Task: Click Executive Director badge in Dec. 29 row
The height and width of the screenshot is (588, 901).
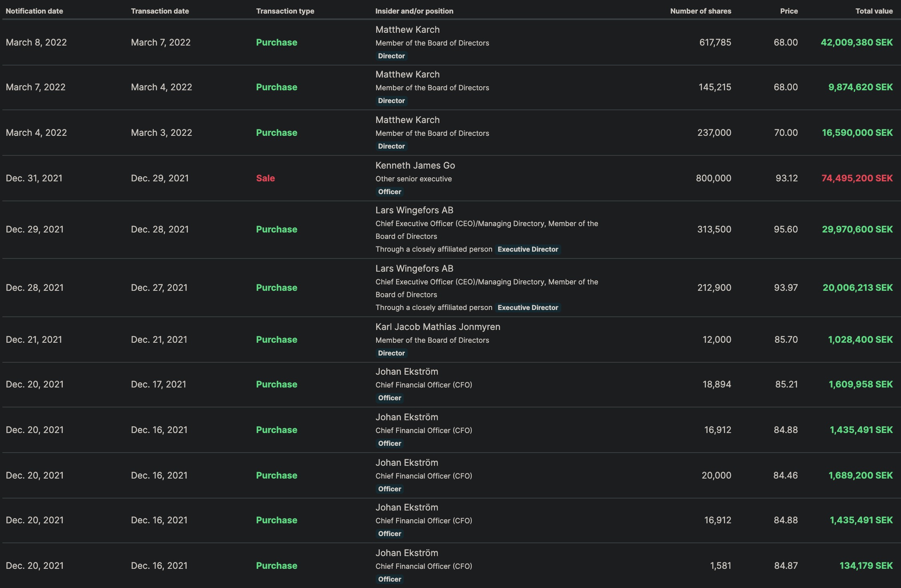Action: pos(528,249)
